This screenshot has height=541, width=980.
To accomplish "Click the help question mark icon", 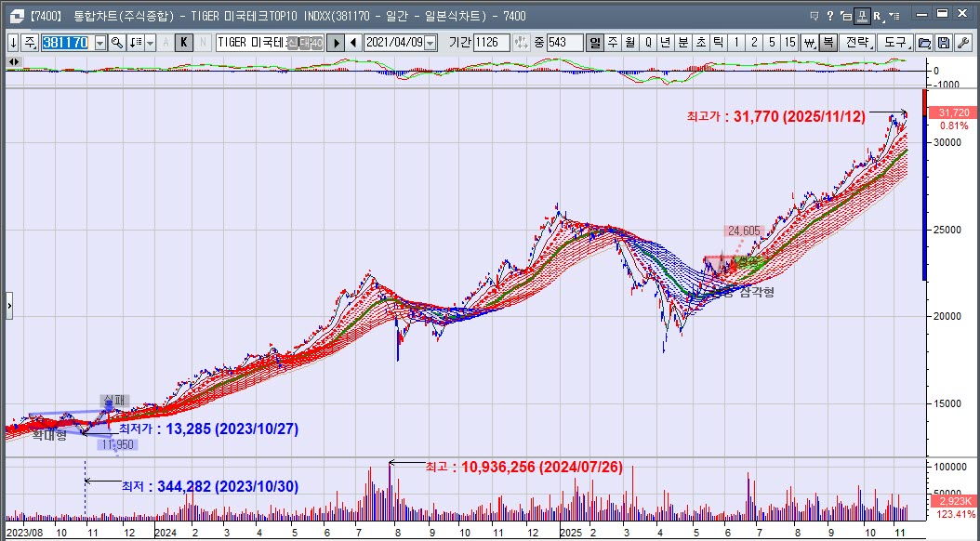I will [828, 15].
